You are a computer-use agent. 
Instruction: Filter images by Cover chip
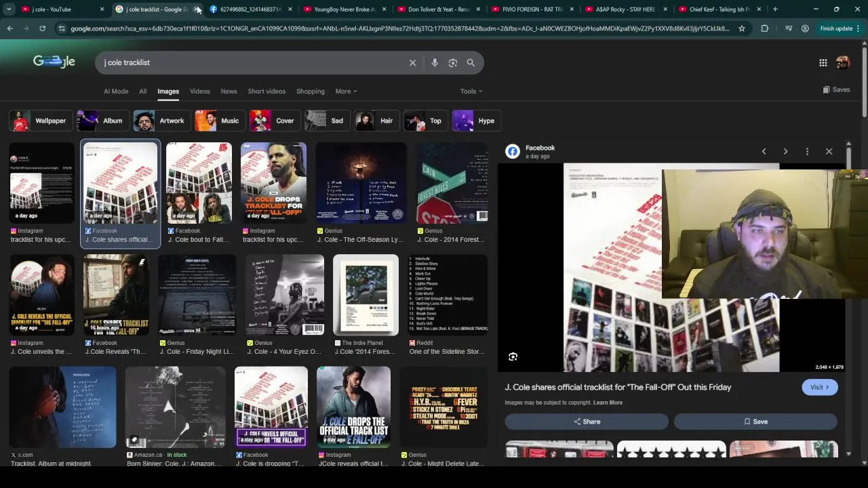(x=275, y=121)
